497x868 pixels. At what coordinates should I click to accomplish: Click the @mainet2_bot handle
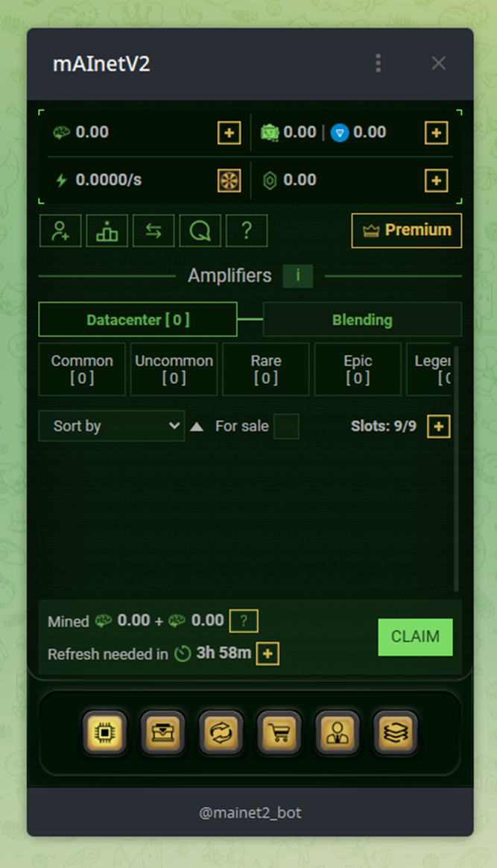pos(250,813)
